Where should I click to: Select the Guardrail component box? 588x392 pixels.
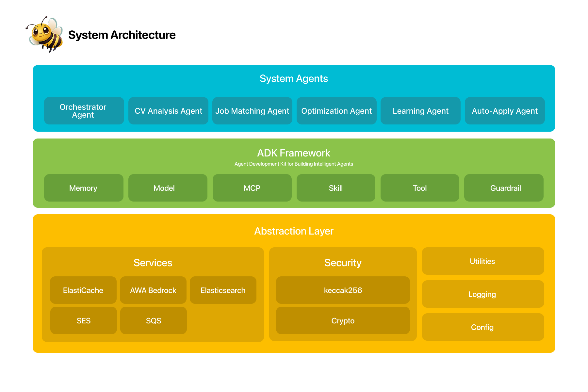pyautogui.click(x=504, y=188)
